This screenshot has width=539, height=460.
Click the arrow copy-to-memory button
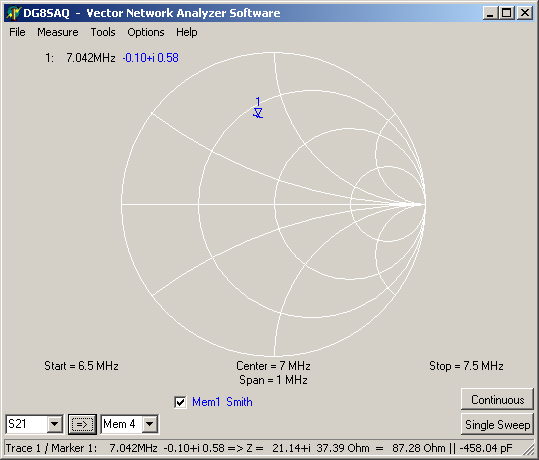tap(82, 424)
